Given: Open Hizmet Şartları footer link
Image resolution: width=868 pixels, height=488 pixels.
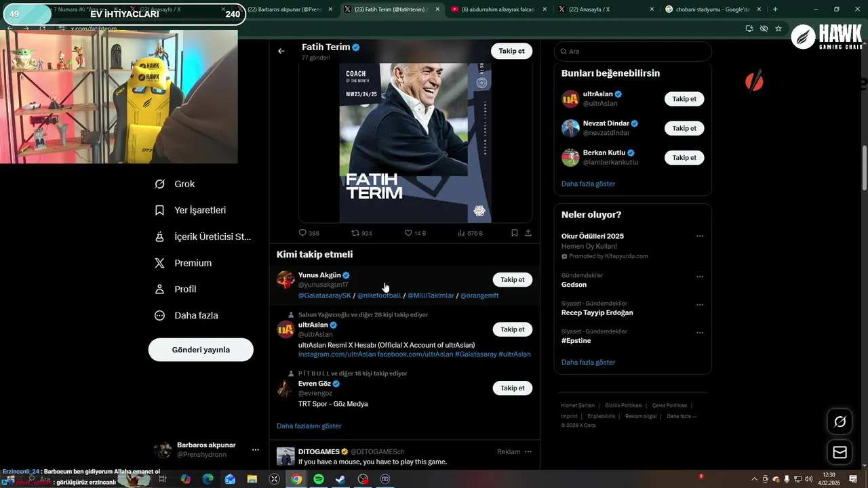Looking at the screenshot, I should click(x=578, y=405).
